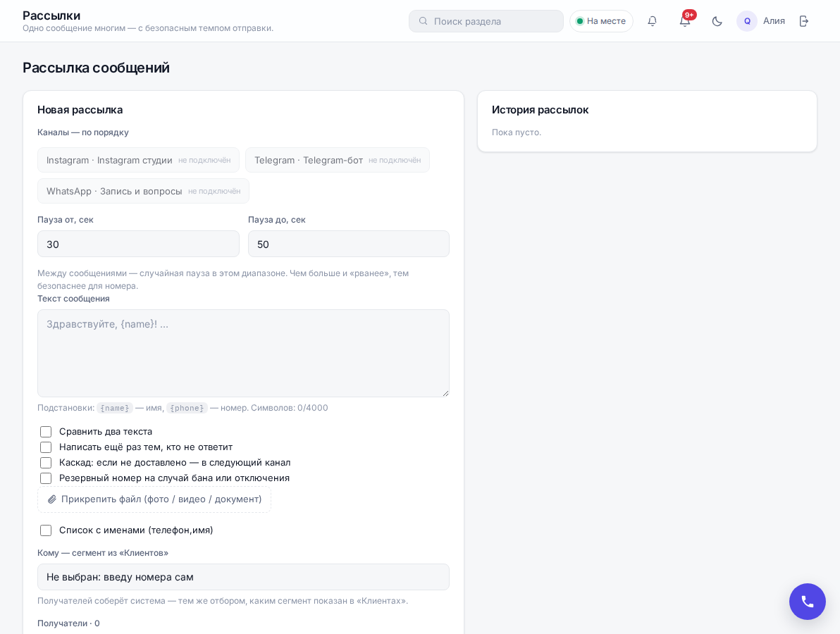The height and width of the screenshot is (634, 840).
Task: Enable the Сравнить два текста checkbox
Action: click(x=46, y=432)
